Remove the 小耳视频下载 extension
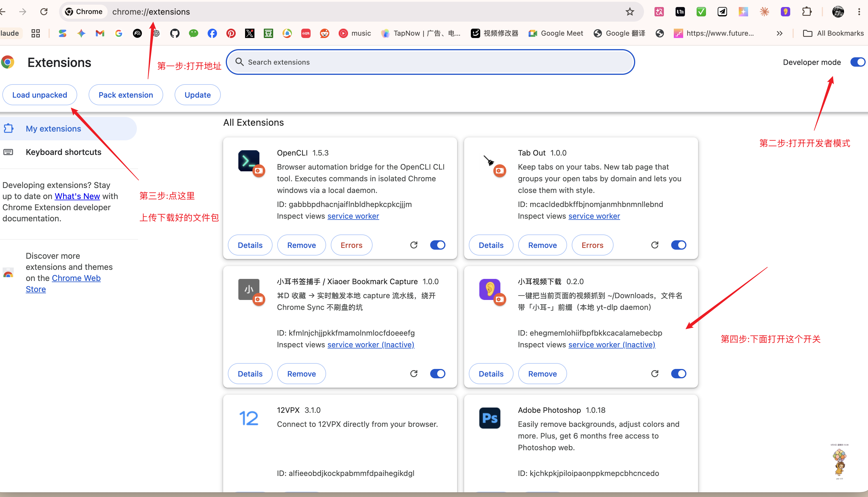Viewport: 868px width, 497px height. [542, 374]
